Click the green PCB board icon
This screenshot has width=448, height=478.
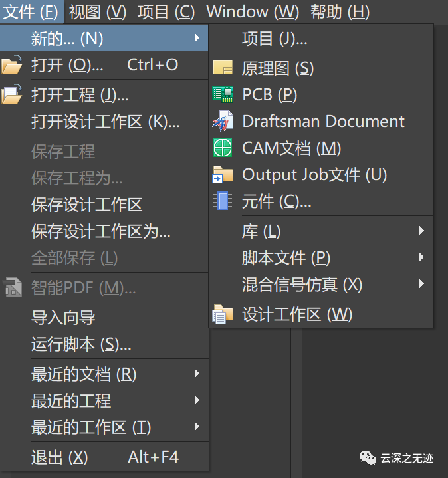(x=223, y=94)
